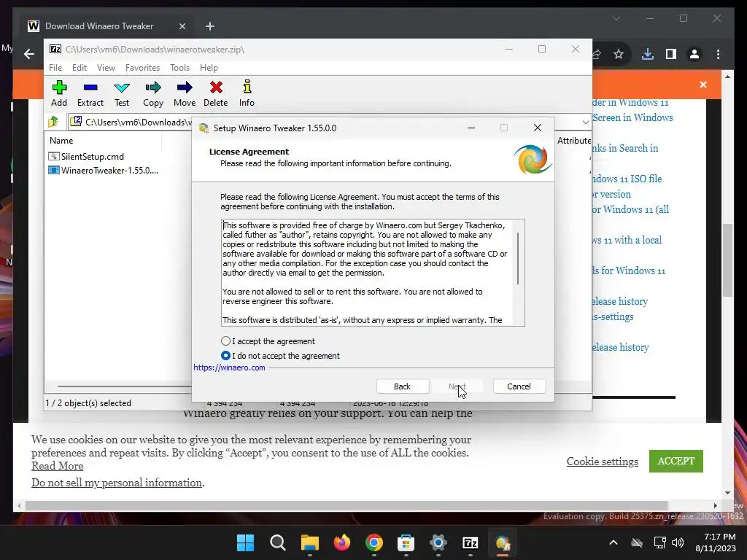
Task: Go up one folder level in 7-Zip
Action: pyautogui.click(x=53, y=122)
